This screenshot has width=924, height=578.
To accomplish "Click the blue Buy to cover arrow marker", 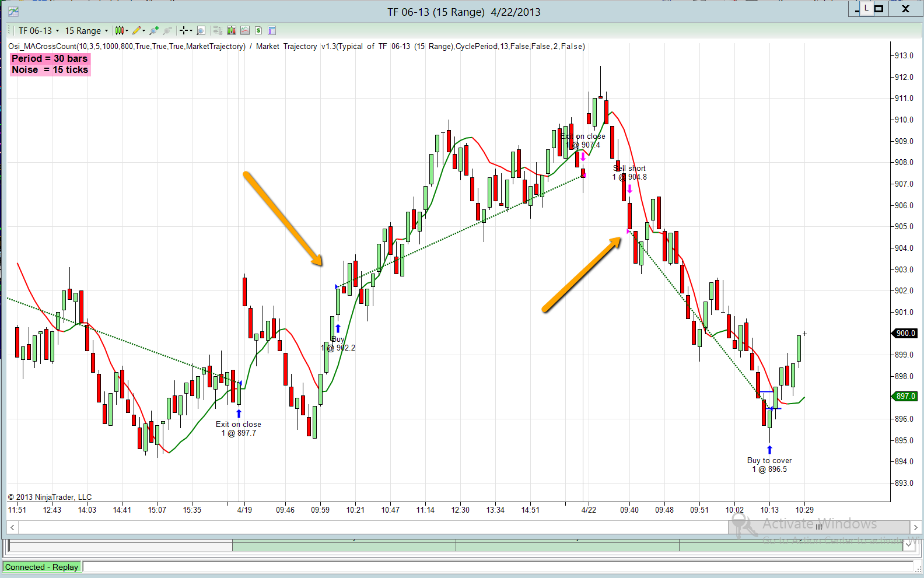I will coord(769,450).
